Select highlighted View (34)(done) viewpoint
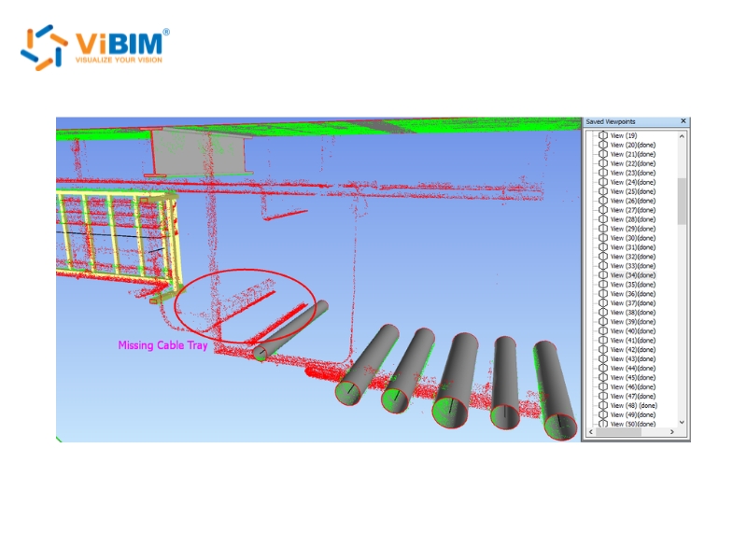The width and height of the screenshot is (747, 560). (x=633, y=275)
